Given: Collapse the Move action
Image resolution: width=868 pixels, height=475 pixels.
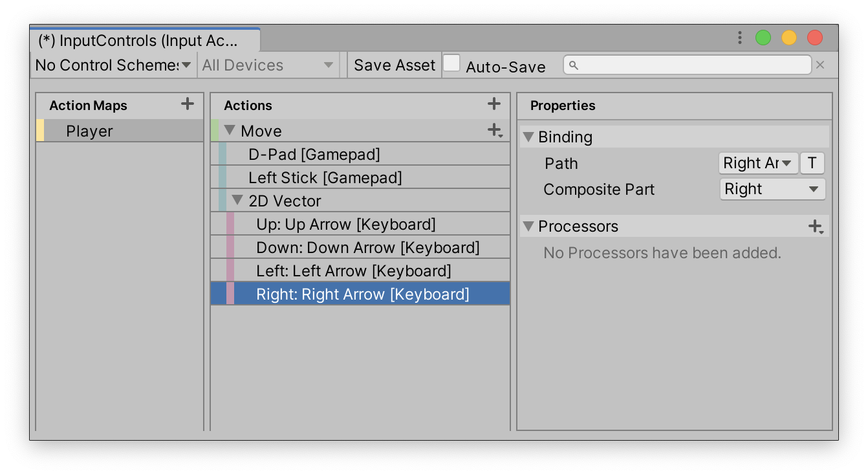Looking at the screenshot, I should (230, 131).
